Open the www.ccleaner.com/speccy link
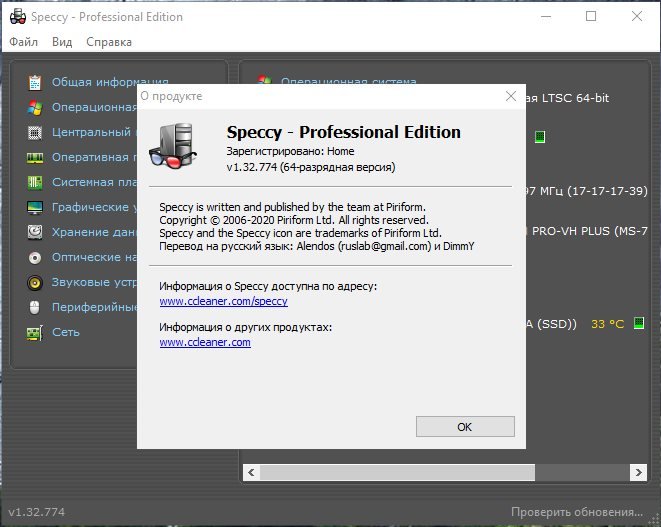Screen dimensions: 661x527 (223, 301)
